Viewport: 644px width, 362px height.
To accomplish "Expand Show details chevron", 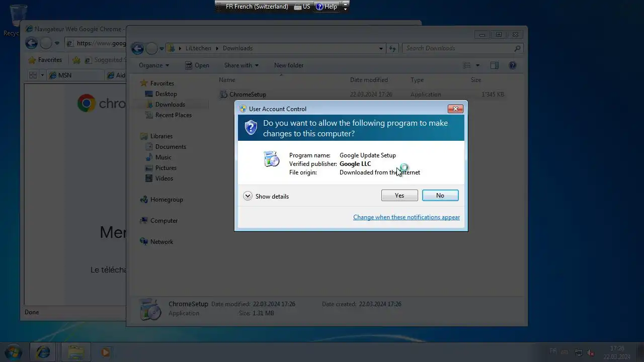I will coord(248,196).
